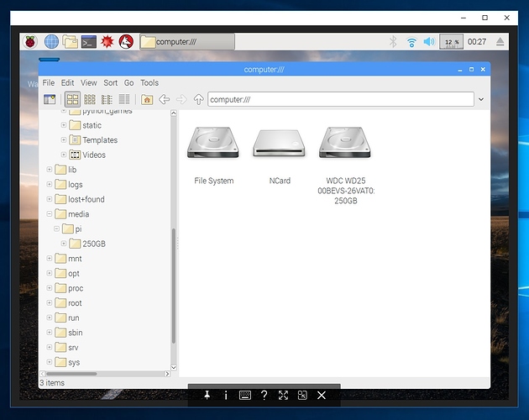Collapse the media folder
529x420 pixels.
coord(50,213)
